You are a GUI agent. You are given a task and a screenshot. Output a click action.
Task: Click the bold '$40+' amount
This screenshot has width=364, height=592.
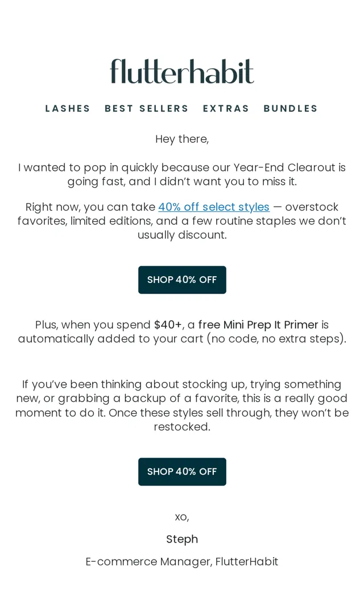click(x=168, y=324)
